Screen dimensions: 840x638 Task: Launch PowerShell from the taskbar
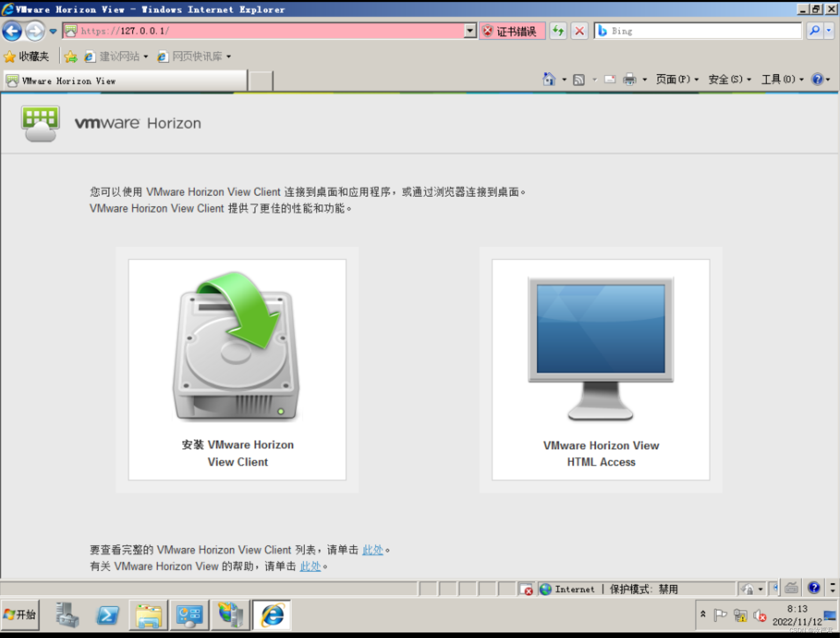[107, 615]
